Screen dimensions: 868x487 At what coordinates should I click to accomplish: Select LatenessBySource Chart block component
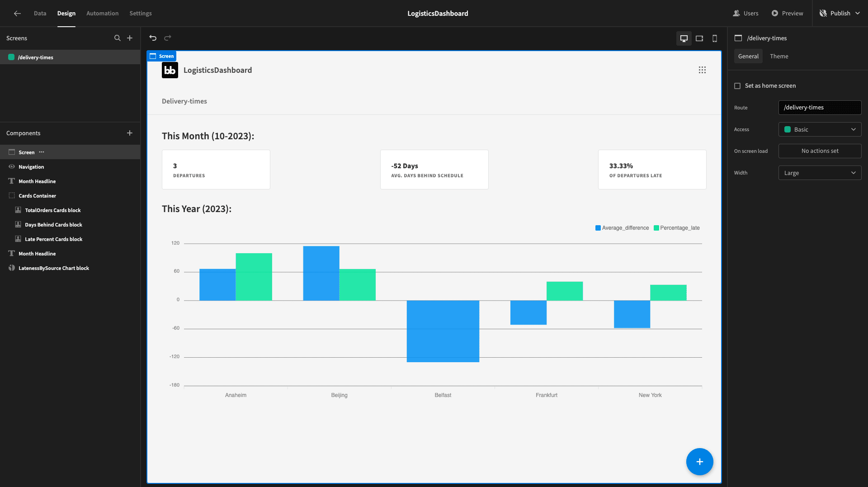click(70, 268)
